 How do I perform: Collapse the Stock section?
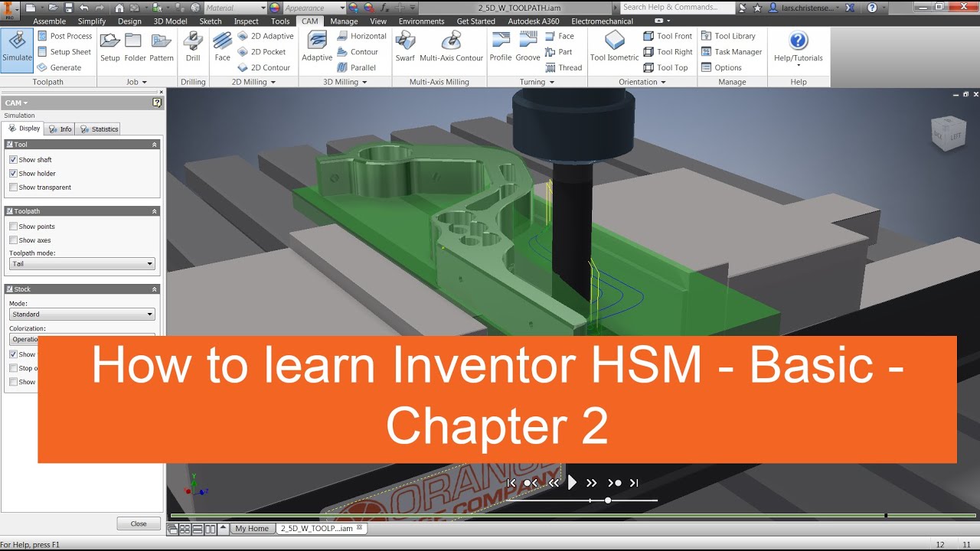(154, 289)
